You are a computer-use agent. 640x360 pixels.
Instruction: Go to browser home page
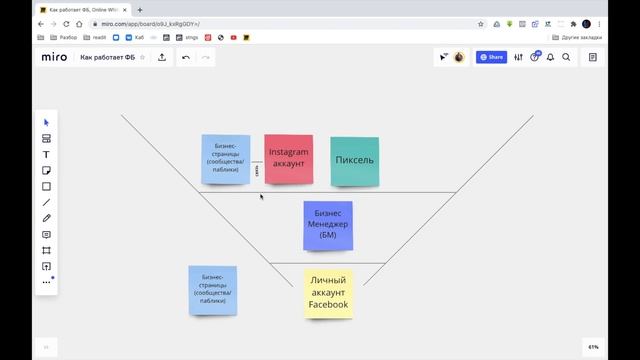pos(79,24)
